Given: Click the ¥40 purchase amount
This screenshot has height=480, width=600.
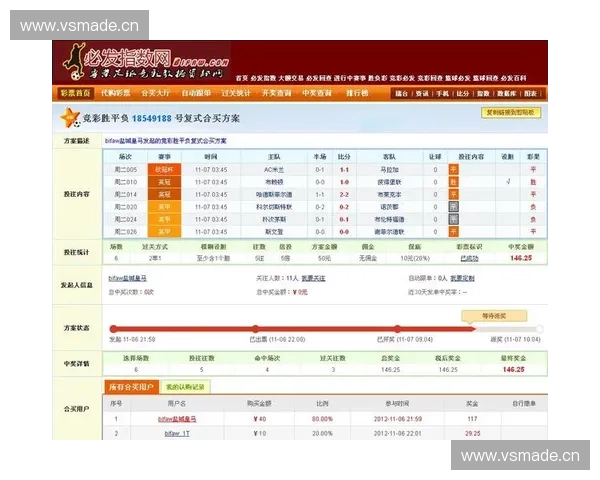Looking at the screenshot, I should point(260,419).
